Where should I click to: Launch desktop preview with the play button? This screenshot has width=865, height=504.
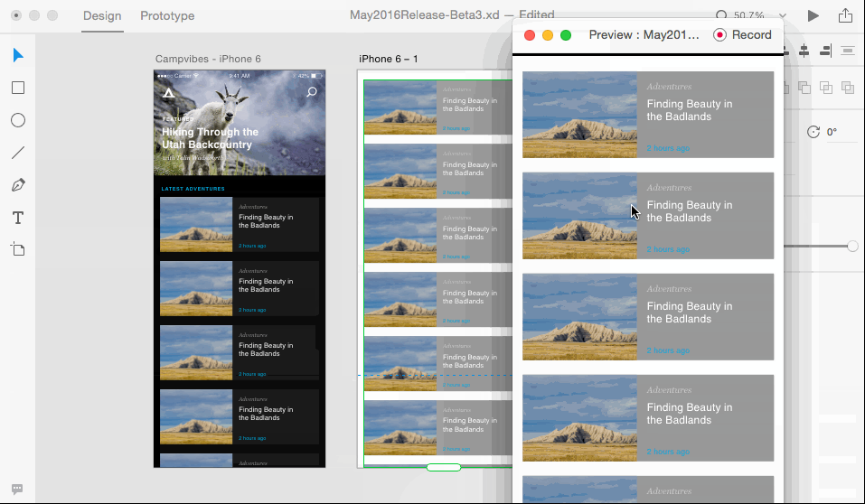point(813,15)
